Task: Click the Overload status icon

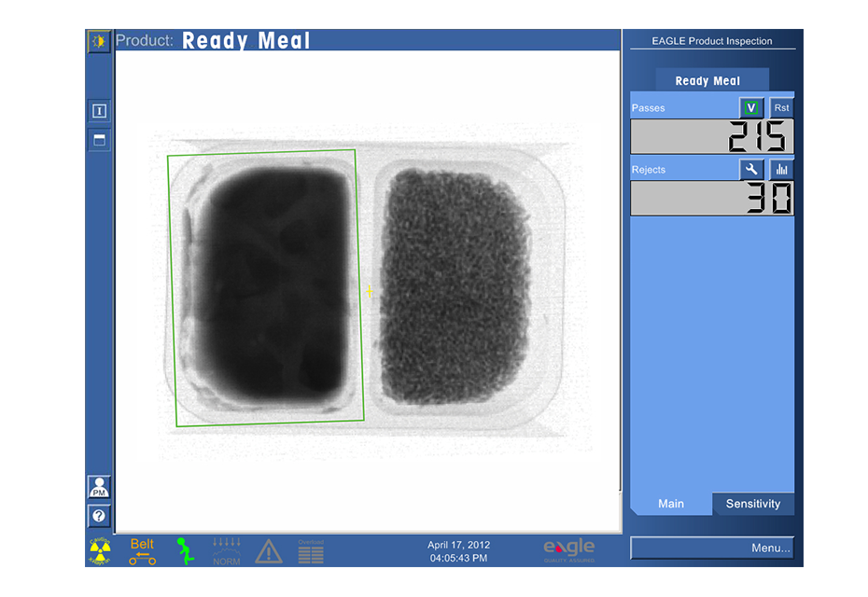Action: tap(311, 550)
